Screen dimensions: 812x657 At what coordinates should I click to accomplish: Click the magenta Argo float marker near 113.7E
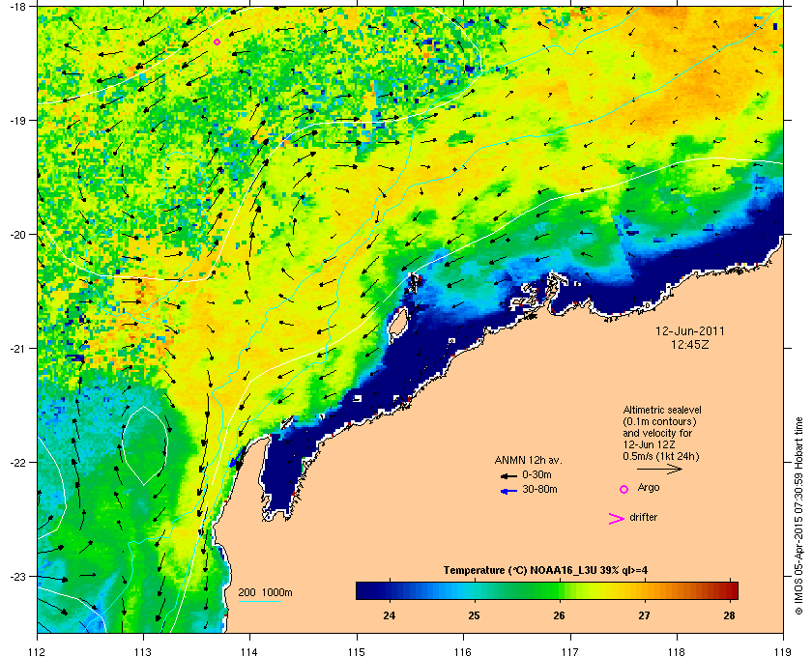(x=217, y=42)
